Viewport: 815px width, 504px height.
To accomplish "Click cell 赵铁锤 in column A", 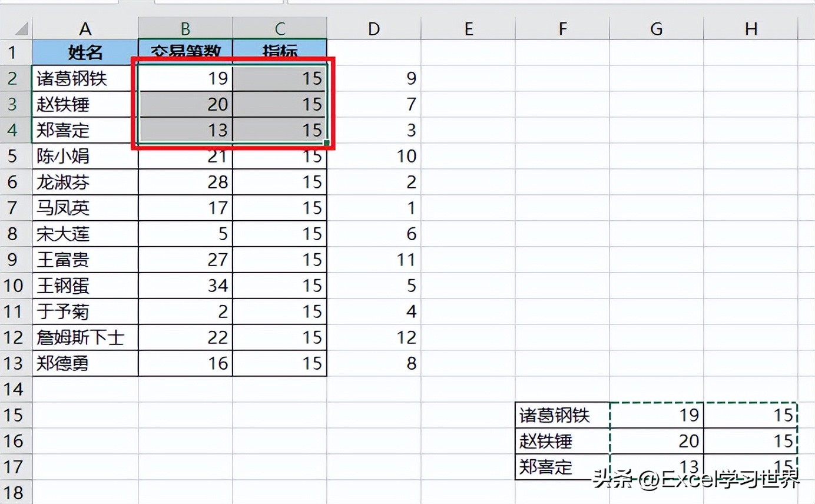I will click(x=85, y=104).
